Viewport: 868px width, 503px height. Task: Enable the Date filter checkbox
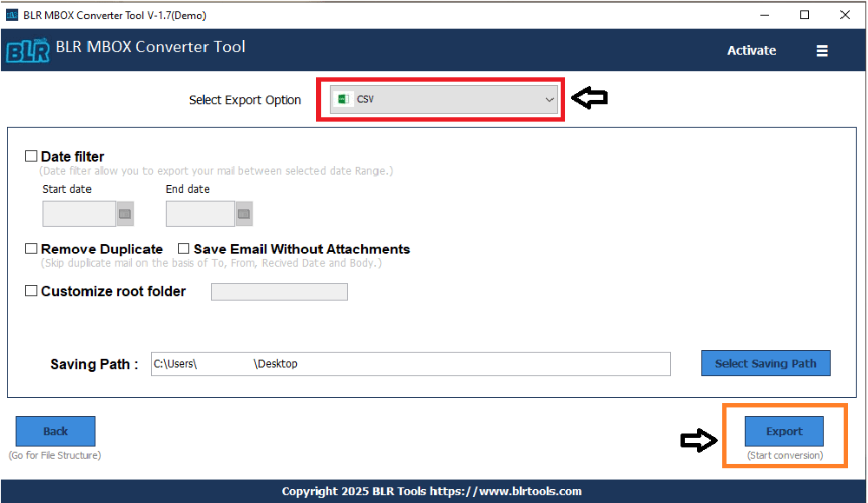tap(31, 156)
